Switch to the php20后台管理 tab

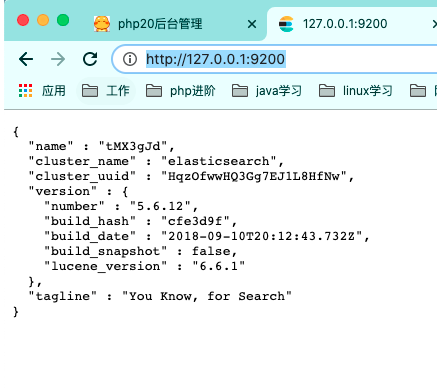[x=160, y=24]
